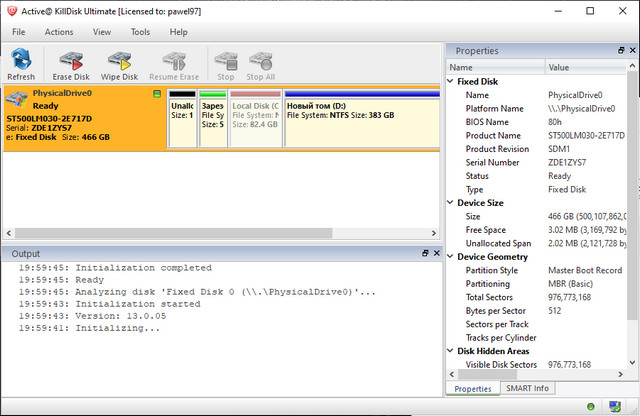Open the File menu
640x416 pixels.
point(18,32)
